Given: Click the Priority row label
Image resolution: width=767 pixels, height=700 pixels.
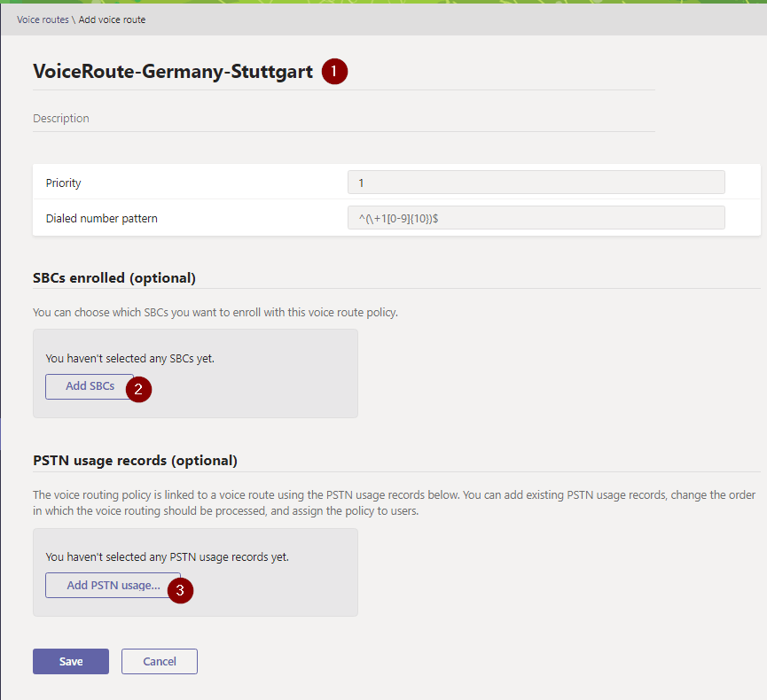Looking at the screenshot, I should pyautogui.click(x=64, y=183).
